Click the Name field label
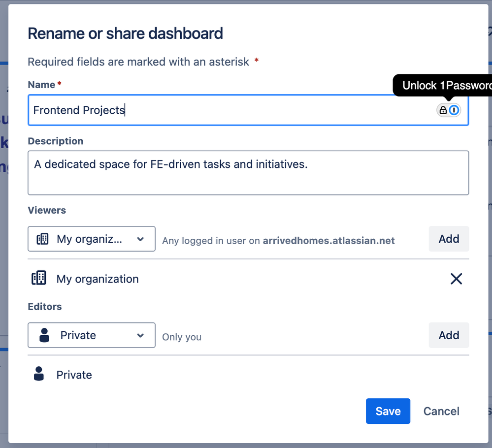The width and height of the screenshot is (492, 448). coord(41,85)
